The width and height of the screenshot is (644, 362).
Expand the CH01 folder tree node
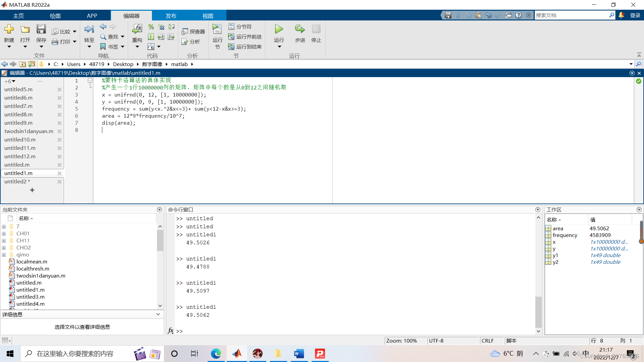tap(4, 234)
